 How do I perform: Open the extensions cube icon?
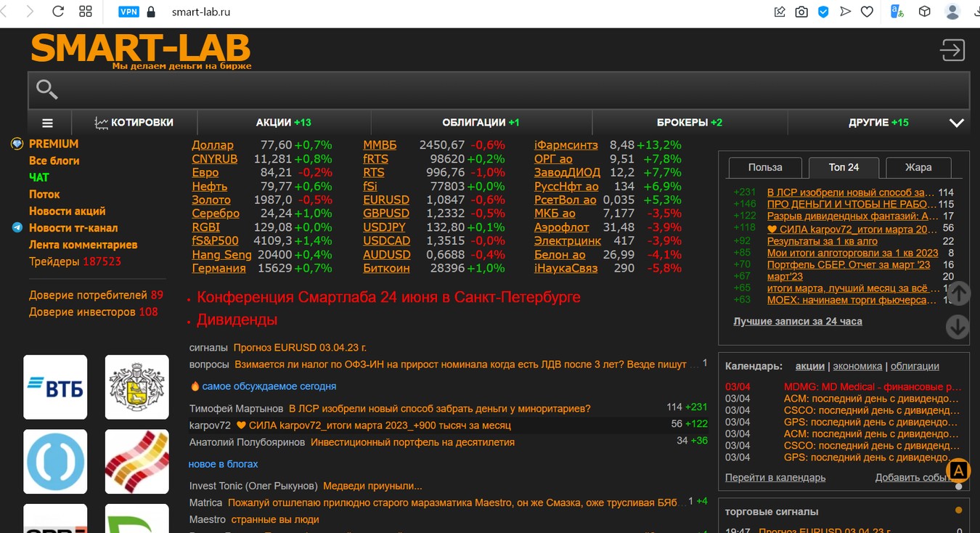point(924,12)
